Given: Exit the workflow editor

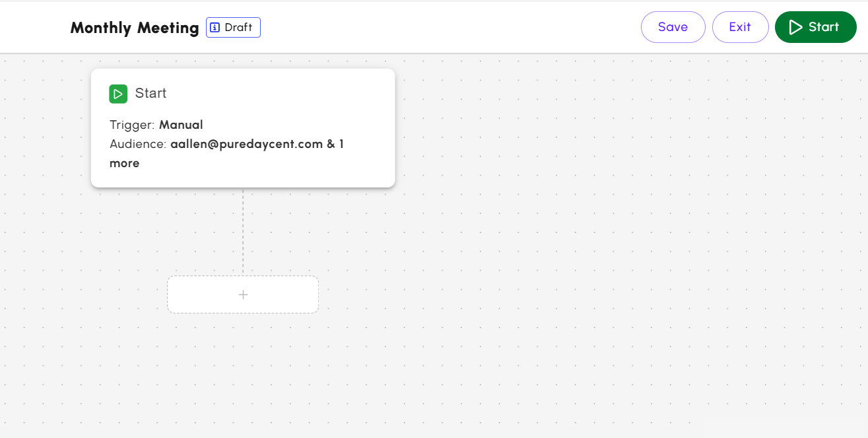Looking at the screenshot, I should pos(740,26).
